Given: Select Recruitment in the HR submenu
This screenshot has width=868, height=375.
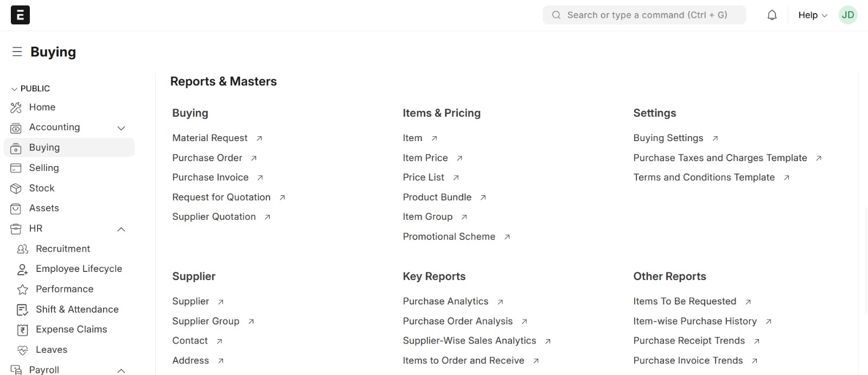Looking at the screenshot, I should coord(63,249).
